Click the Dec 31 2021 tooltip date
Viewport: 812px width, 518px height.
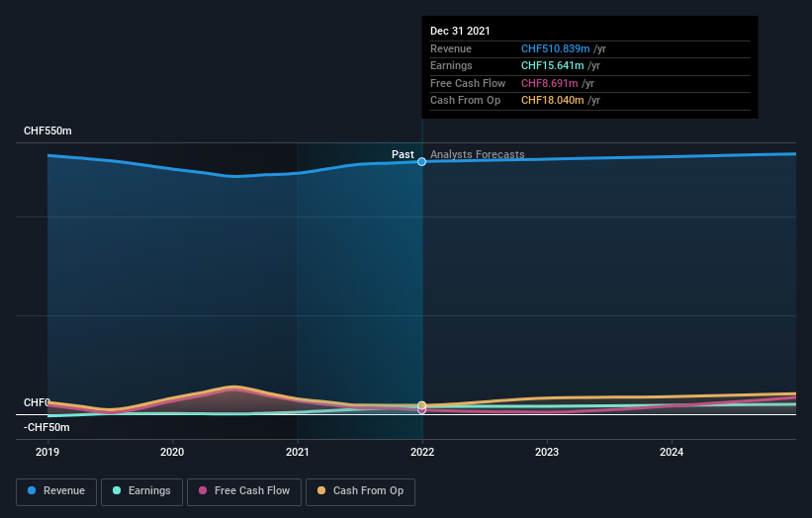460,31
